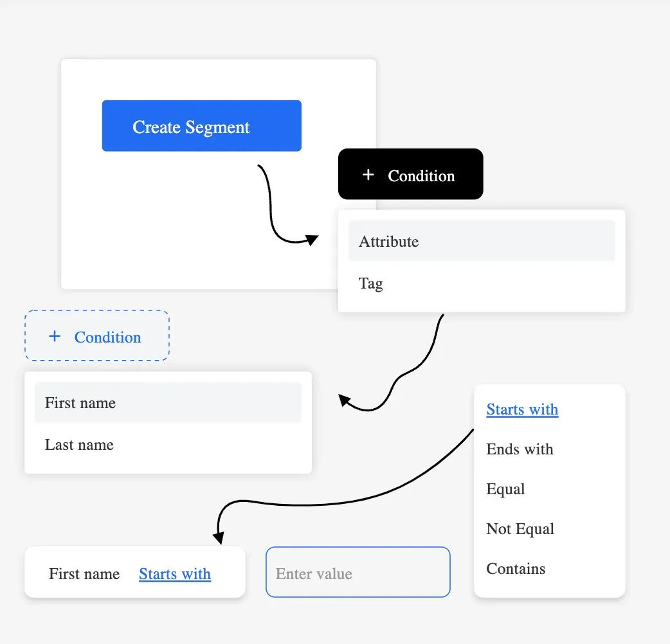Click the arrowhead pointing toward First name list
This screenshot has width=670, height=644.
click(345, 400)
